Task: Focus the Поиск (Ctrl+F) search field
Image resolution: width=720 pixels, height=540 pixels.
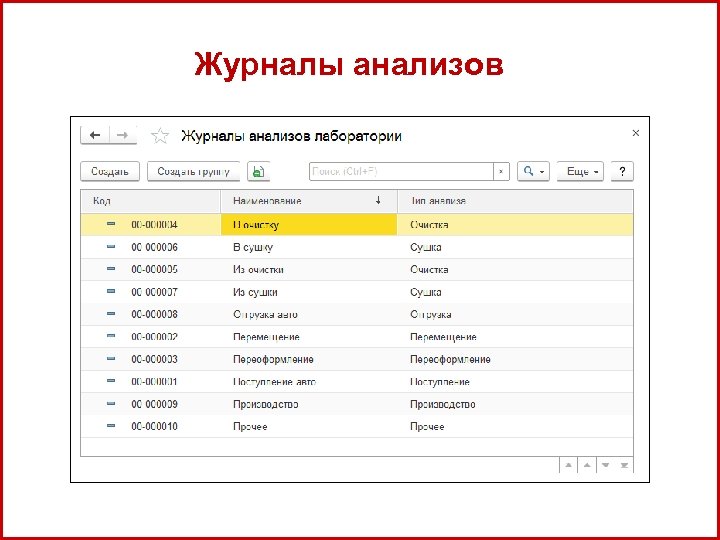Action: point(401,171)
